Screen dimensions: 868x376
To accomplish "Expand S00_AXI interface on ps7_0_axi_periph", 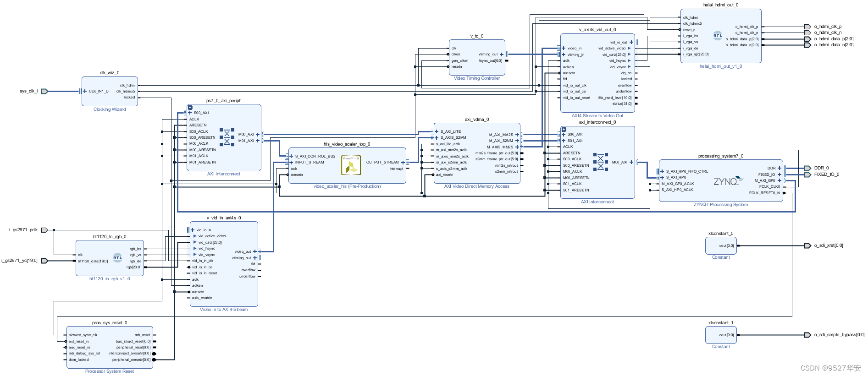I will click(x=190, y=113).
